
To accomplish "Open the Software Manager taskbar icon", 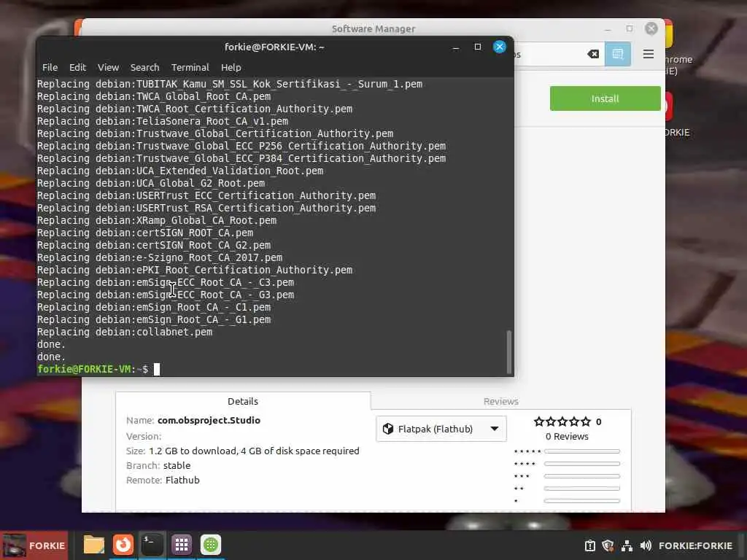I will pos(211,544).
